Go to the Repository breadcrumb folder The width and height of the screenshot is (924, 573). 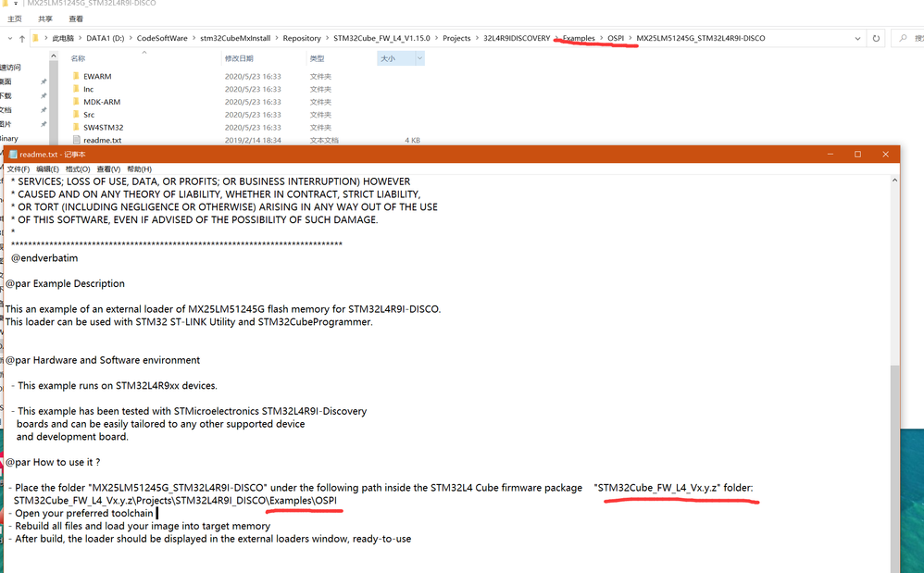coord(302,38)
